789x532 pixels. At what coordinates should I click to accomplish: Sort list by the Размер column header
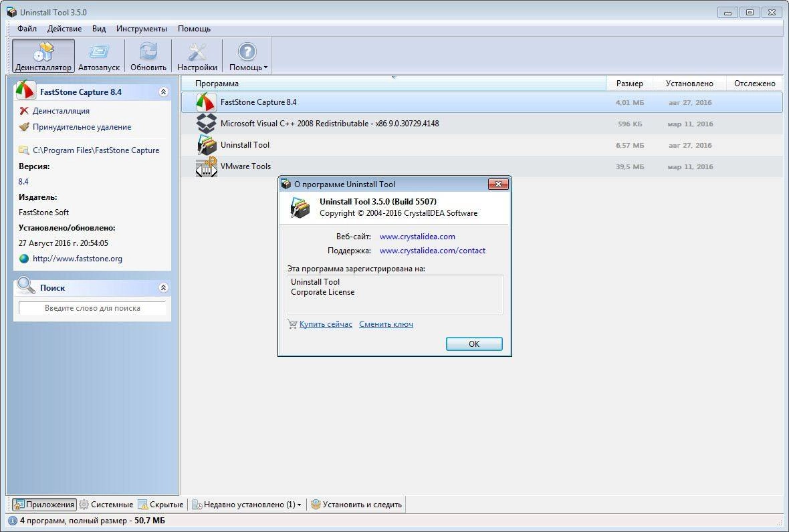coord(629,84)
